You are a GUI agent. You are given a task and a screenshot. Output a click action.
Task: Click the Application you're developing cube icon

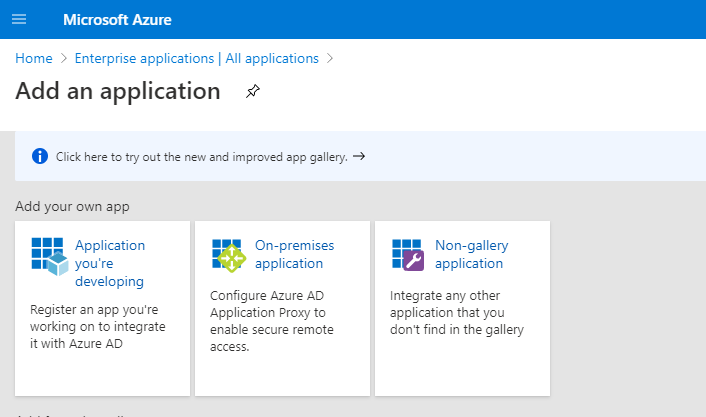[48, 255]
